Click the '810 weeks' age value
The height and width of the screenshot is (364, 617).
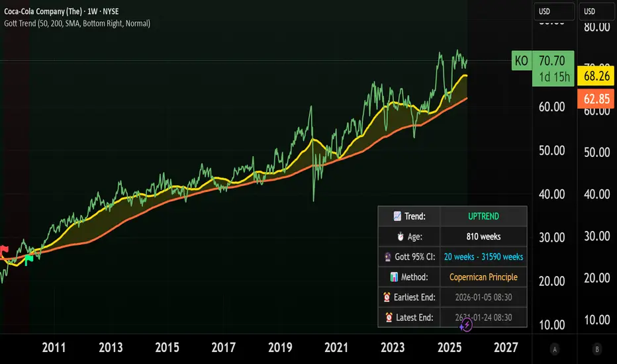pyautogui.click(x=483, y=236)
